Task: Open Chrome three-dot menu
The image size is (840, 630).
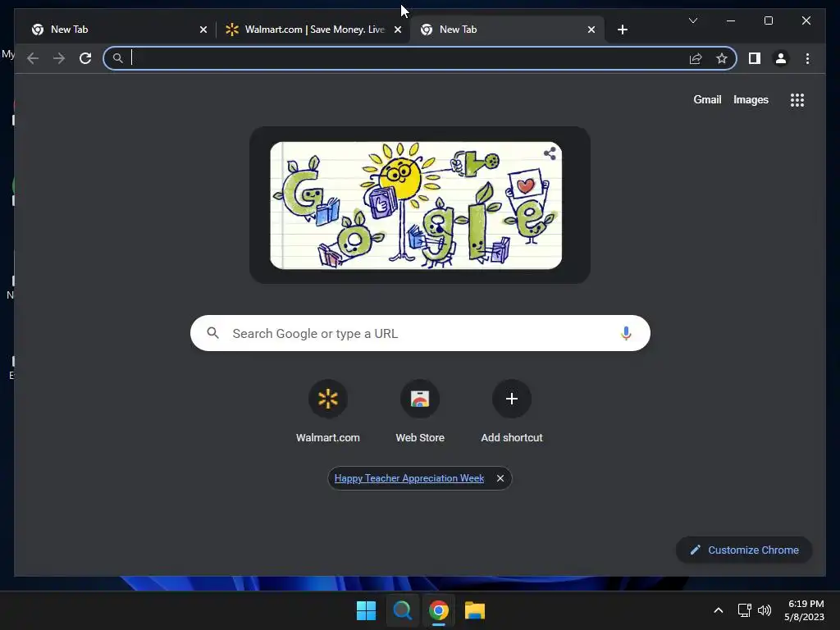Action: pos(807,58)
